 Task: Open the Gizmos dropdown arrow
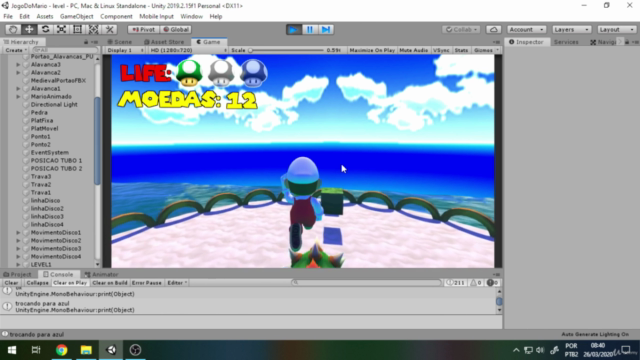497,50
